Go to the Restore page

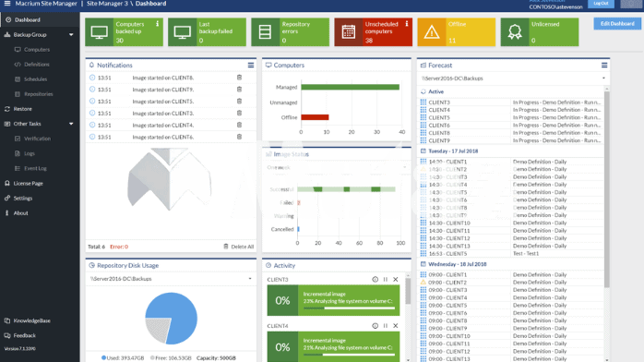tap(22, 109)
